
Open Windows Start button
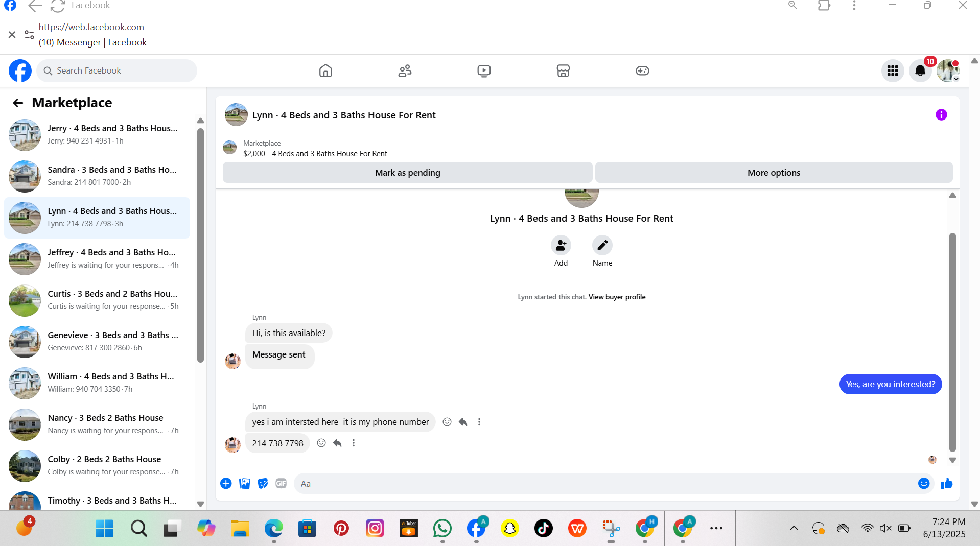coord(104,528)
